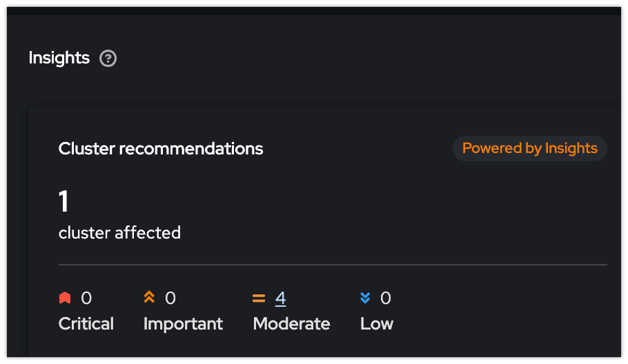
Task: Select the Cluster recommendations heading
Action: pos(161,148)
